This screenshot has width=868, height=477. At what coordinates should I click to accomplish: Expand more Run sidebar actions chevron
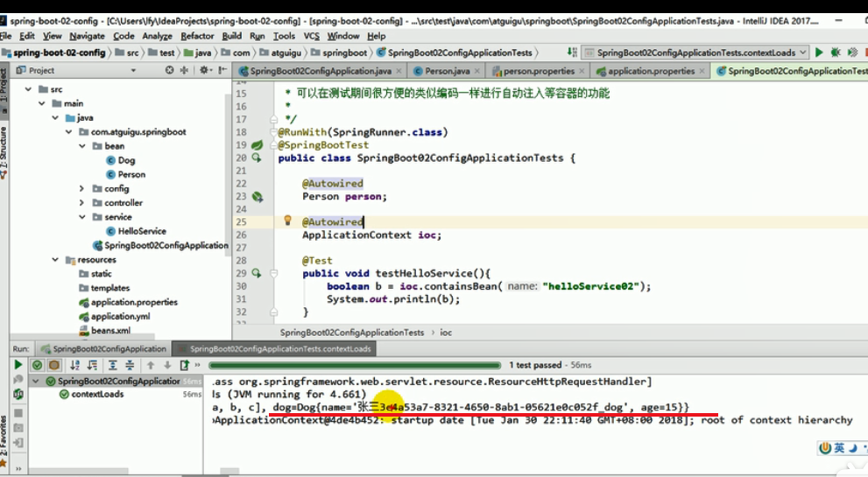[18, 468]
